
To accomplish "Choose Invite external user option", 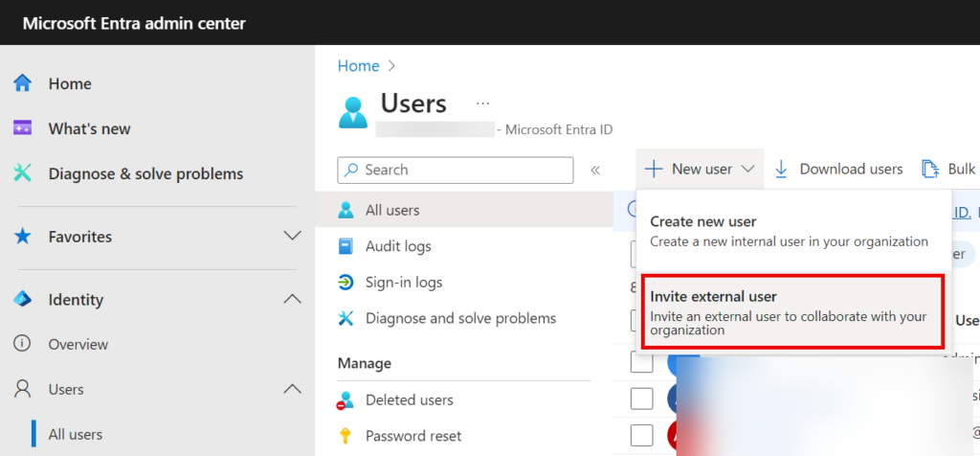I will 792,312.
